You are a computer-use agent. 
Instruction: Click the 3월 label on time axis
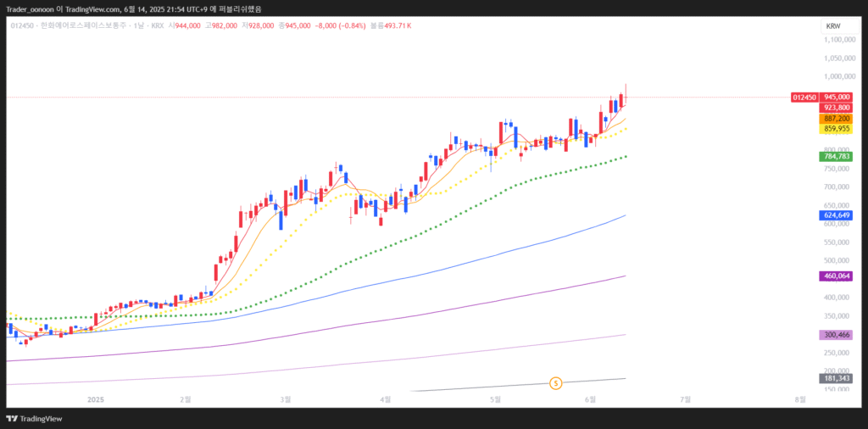point(286,399)
